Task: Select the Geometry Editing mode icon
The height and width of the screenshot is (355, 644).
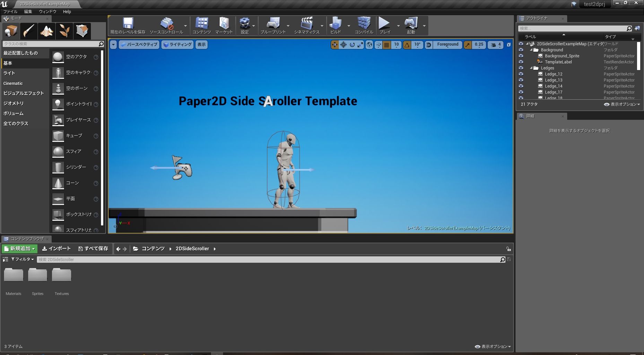Action: coord(82,31)
